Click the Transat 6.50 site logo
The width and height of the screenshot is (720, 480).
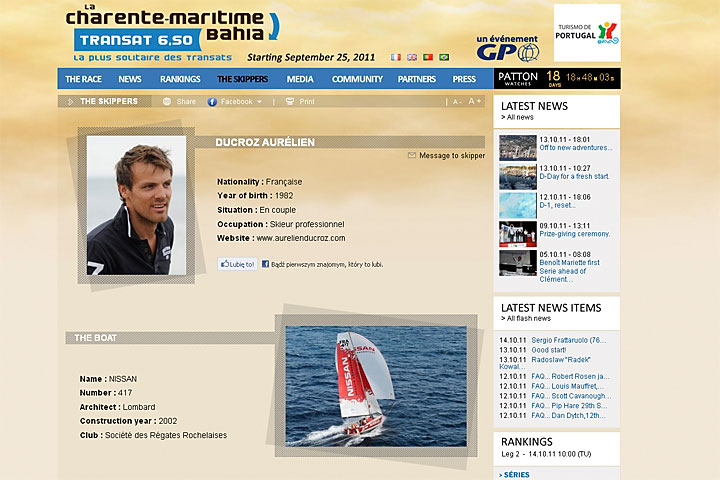tap(172, 33)
